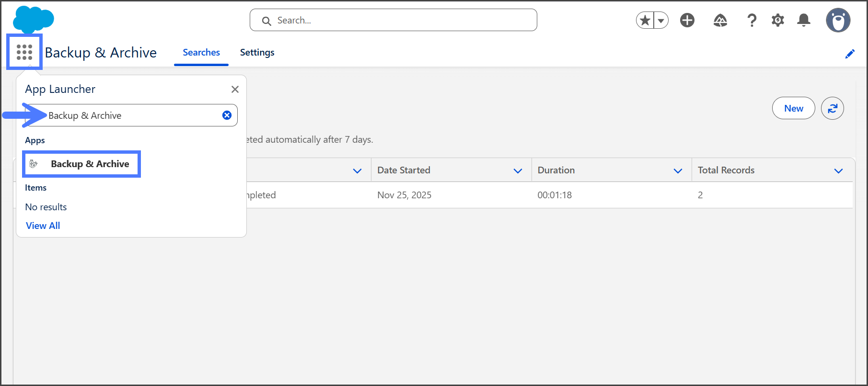Open the Help question mark icon
The height and width of the screenshot is (386, 868).
click(x=752, y=20)
